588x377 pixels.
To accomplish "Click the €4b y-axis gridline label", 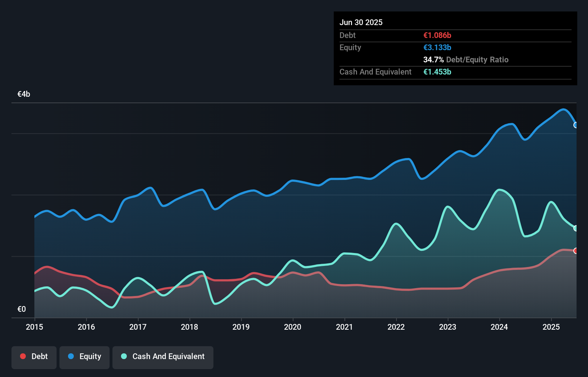I will (x=24, y=94).
